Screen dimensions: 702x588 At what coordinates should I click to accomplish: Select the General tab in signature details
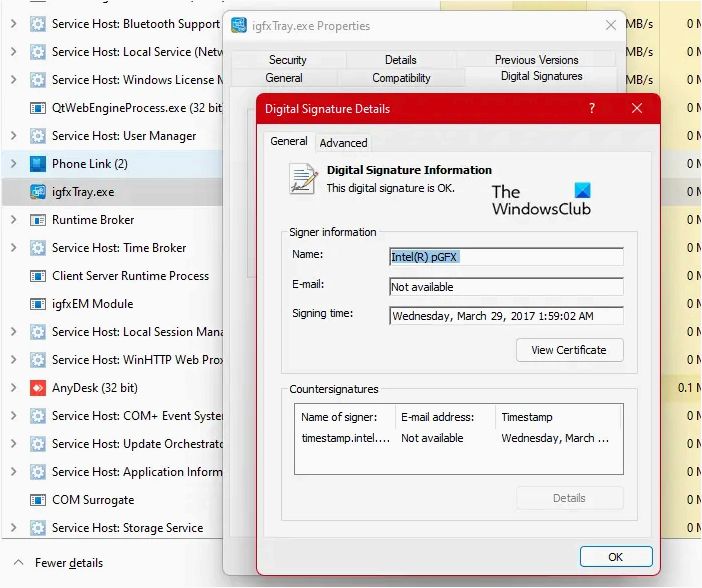[289, 141]
